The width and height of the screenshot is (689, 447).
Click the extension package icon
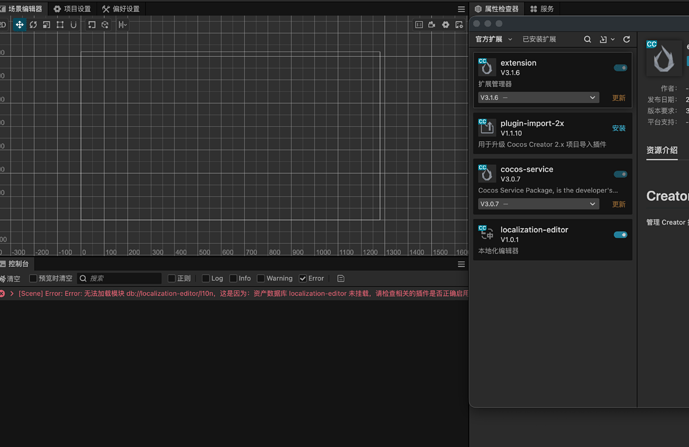(x=487, y=67)
